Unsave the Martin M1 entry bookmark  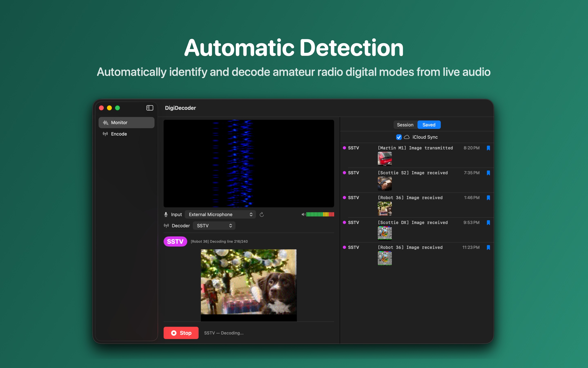(488, 148)
